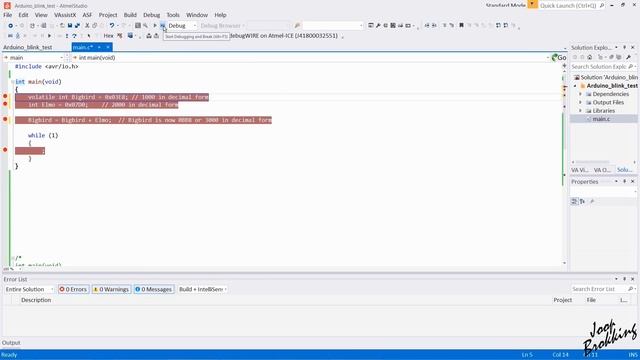Expand the Dependencies folder
The image size is (640, 360).
tap(580, 94)
